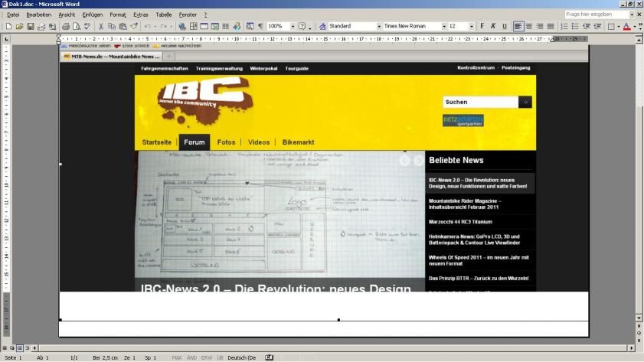Expand the Standard style dropdown
Viewport: 644px width, 362px height.
tap(379, 26)
